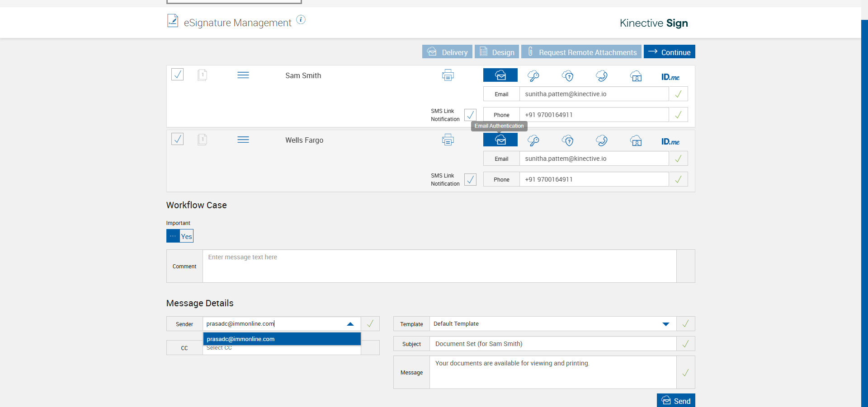Click the green check beside Sender field
The height and width of the screenshot is (407, 868).
tap(370, 323)
